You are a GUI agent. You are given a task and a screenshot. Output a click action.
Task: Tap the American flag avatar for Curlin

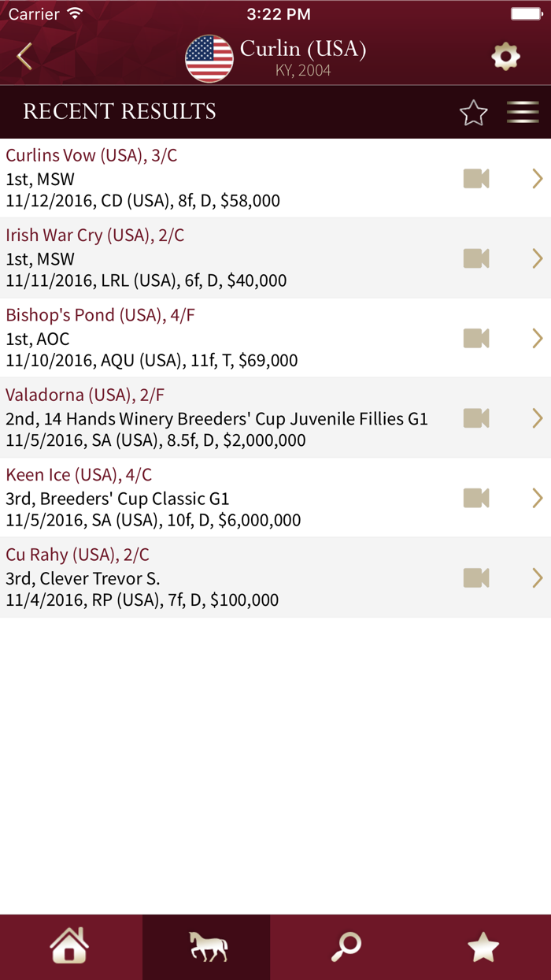[208, 58]
